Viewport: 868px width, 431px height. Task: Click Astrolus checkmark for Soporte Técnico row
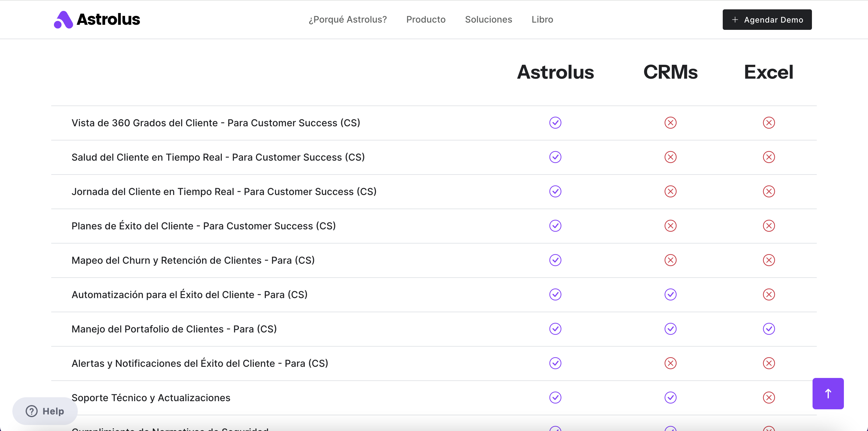coord(555,398)
